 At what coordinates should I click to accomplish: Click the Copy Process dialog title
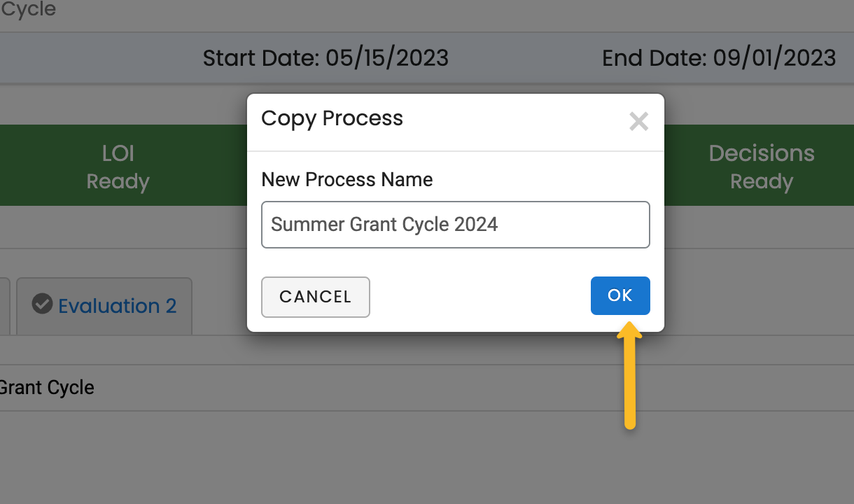pyautogui.click(x=332, y=118)
